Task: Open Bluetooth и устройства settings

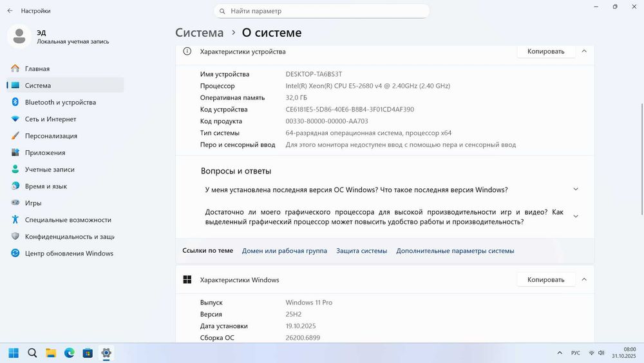Action: (x=65, y=102)
